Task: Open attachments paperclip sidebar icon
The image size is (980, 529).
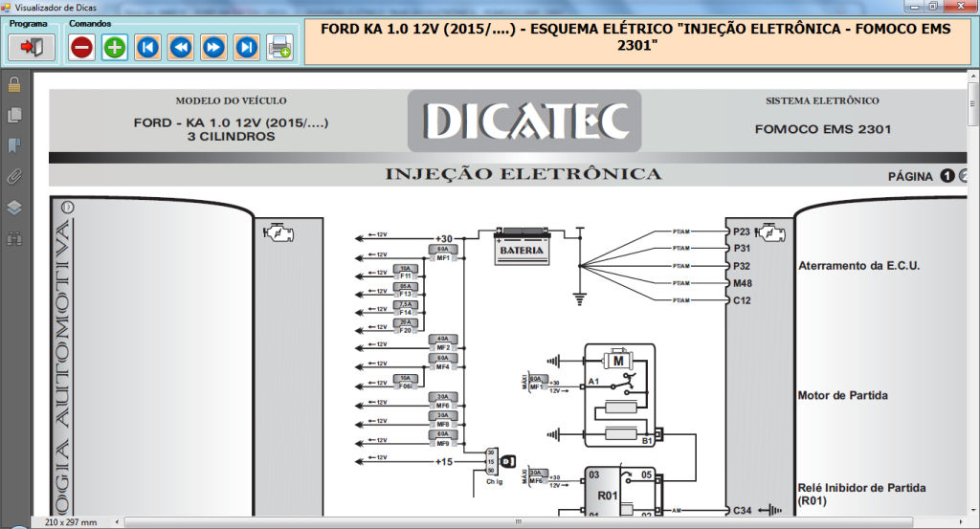Action: pos(14,177)
